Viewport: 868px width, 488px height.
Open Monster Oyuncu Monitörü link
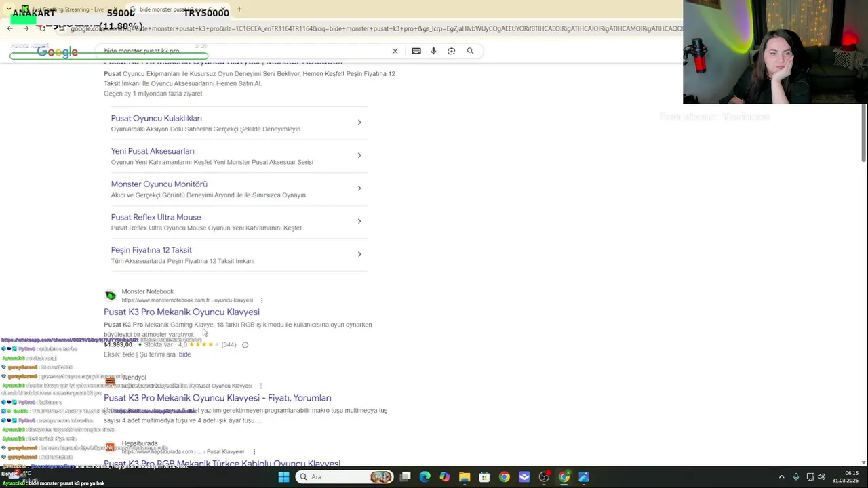pyautogui.click(x=159, y=184)
